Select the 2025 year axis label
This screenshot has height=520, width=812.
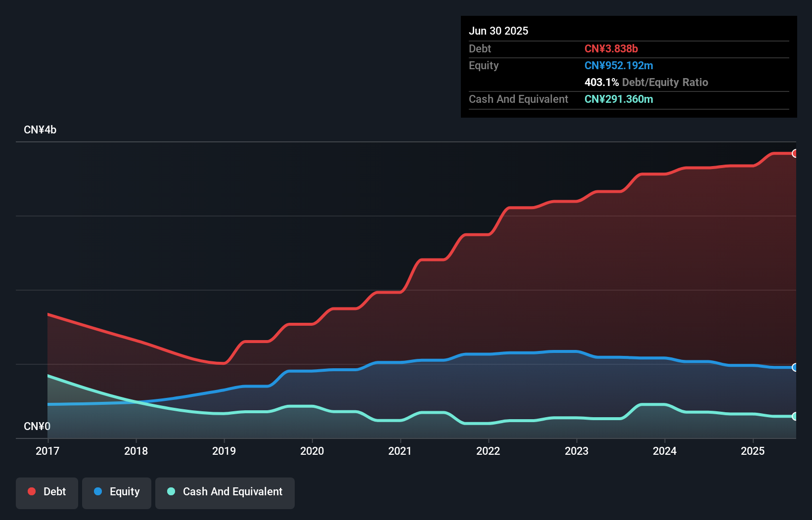coord(753,451)
